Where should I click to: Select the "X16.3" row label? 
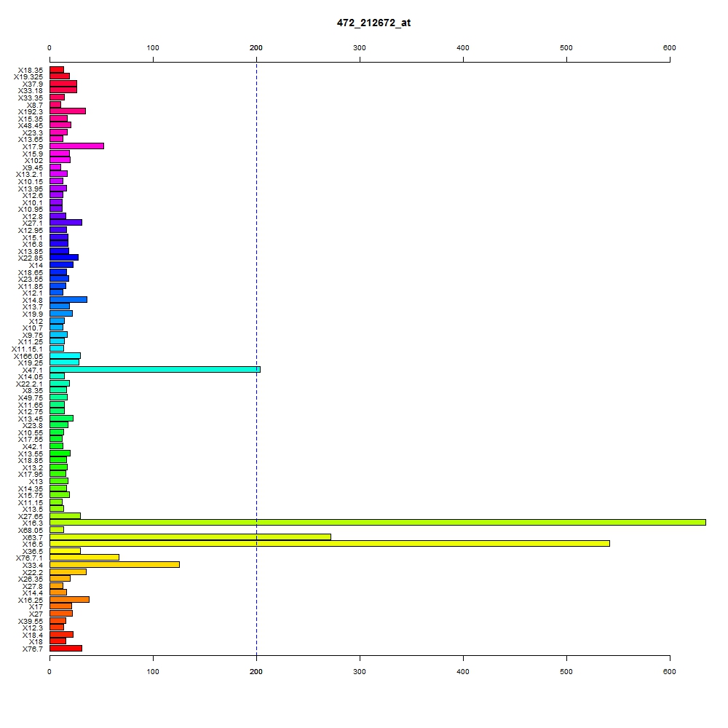point(33,523)
